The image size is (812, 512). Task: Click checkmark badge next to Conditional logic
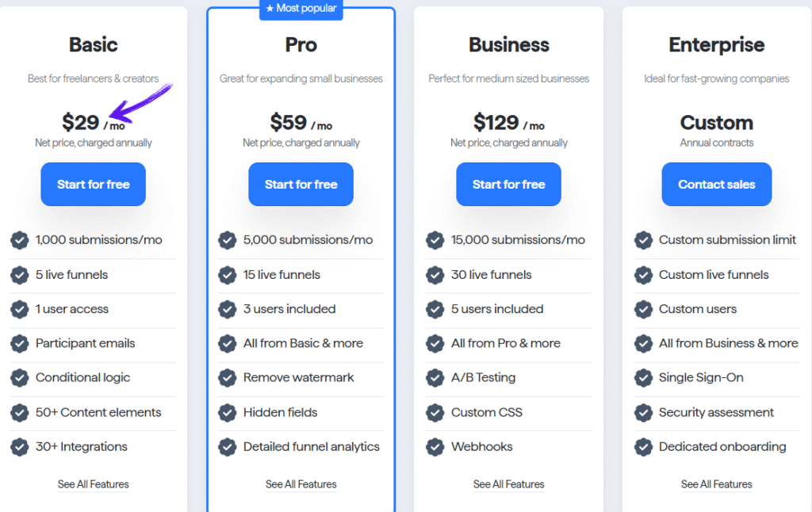[x=20, y=378]
